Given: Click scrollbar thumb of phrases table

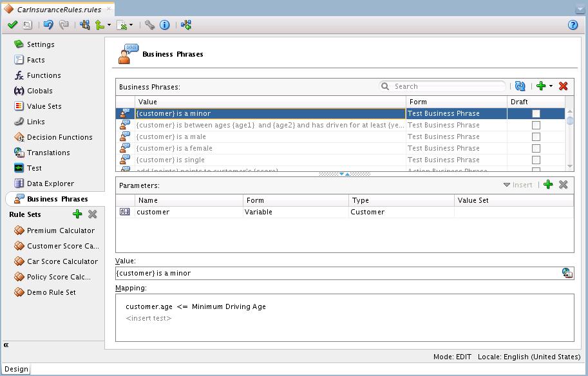Looking at the screenshot, I should coord(570,120).
